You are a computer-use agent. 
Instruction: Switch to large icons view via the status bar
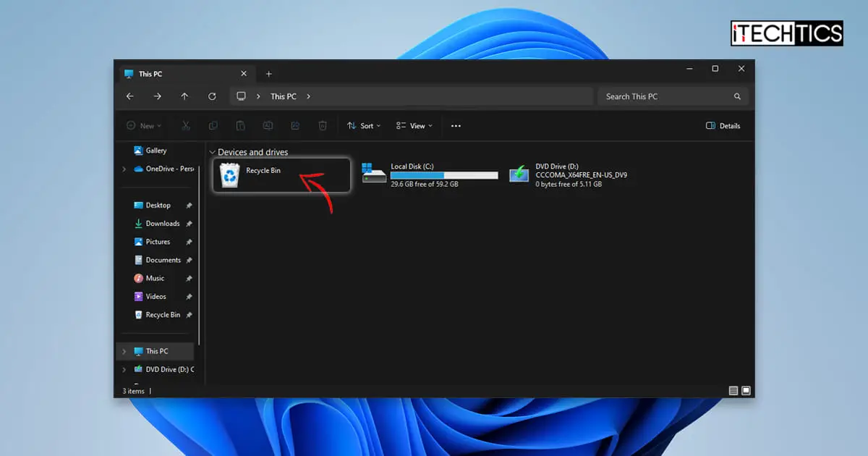[x=746, y=390]
